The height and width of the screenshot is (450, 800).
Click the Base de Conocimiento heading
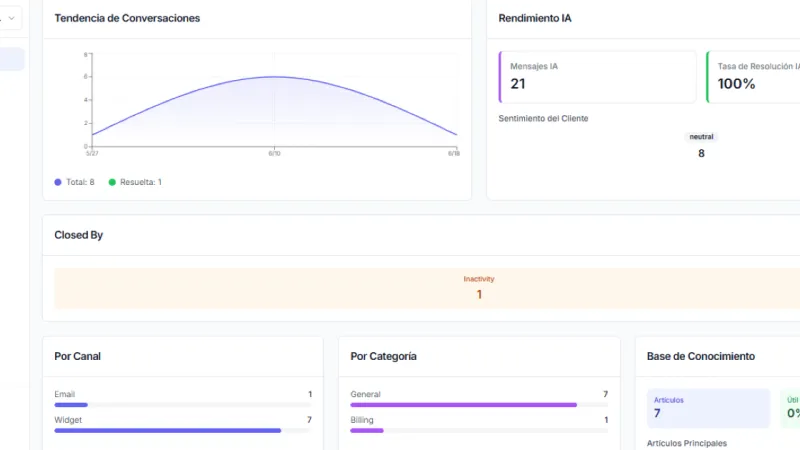701,357
